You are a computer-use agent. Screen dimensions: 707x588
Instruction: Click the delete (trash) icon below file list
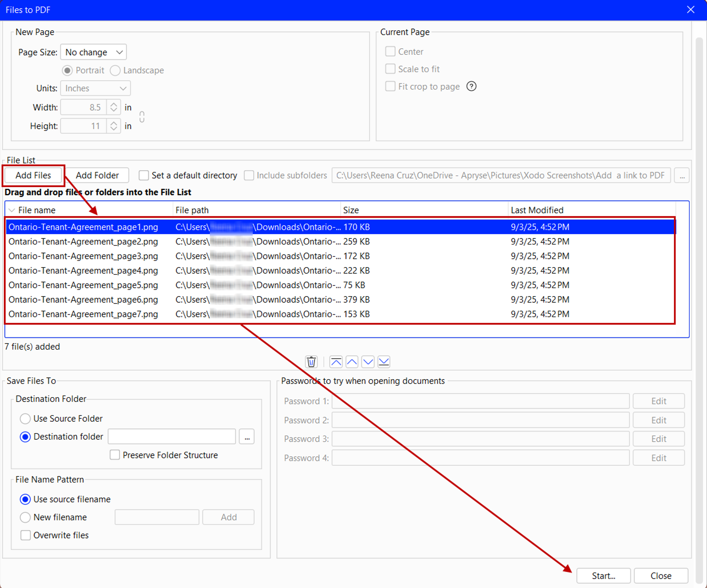(x=311, y=362)
